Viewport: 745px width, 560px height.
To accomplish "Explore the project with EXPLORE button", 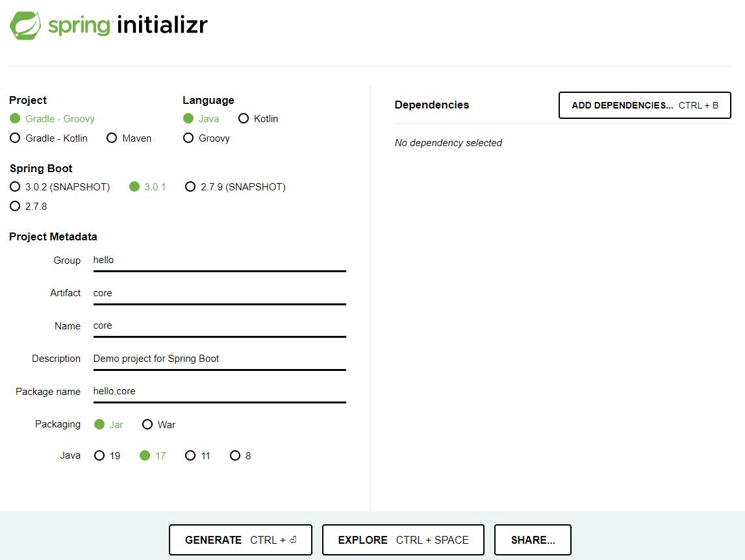I will click(x=403, y=540).
